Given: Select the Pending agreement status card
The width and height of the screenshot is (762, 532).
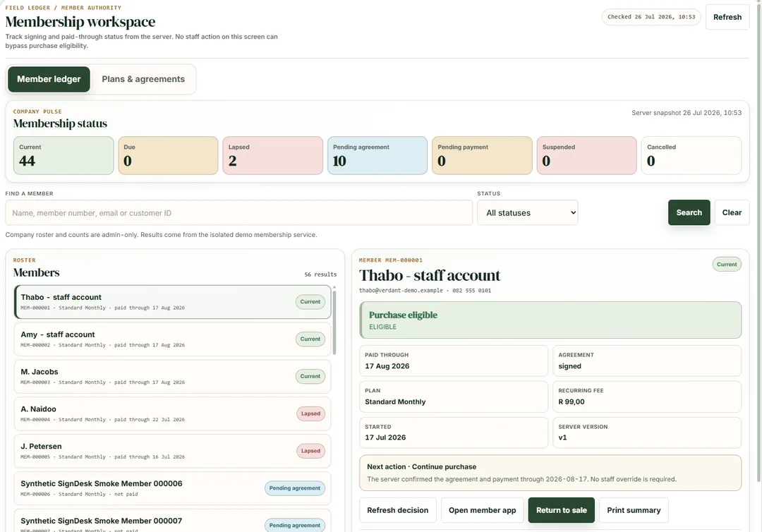Looking at the screenshot, I should (x=377, y=155).
